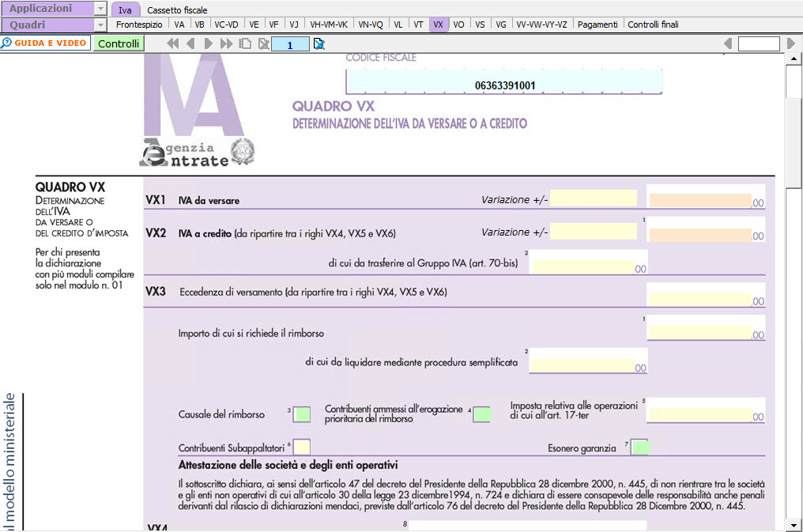Open the VB quadro tab
This screenshot has height=532, width=803.
[200, 25]
